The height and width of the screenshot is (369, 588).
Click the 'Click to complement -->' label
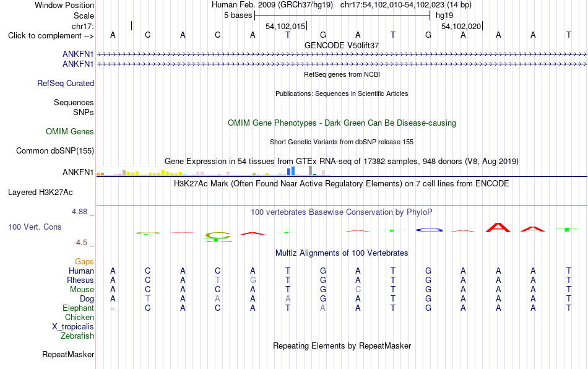(51, 36)
